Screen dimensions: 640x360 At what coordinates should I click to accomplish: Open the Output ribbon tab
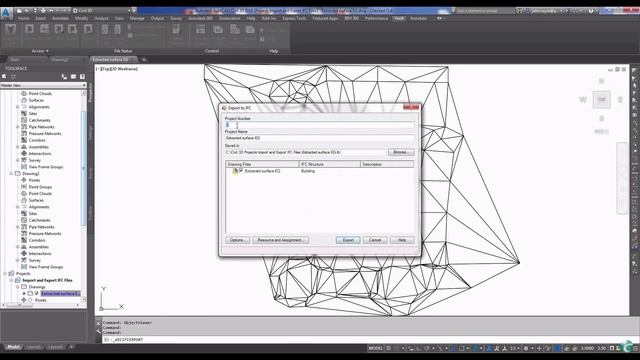[x=157, y=18]
